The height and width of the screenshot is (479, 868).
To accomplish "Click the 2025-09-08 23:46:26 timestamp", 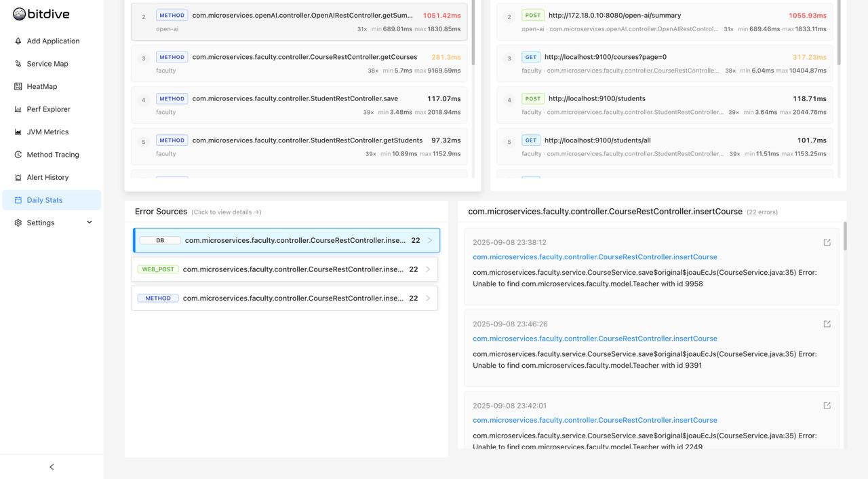I will click(x=510, y=324).
